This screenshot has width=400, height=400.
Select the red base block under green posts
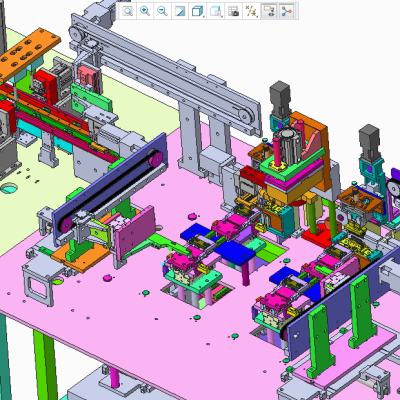pos(317,234)
